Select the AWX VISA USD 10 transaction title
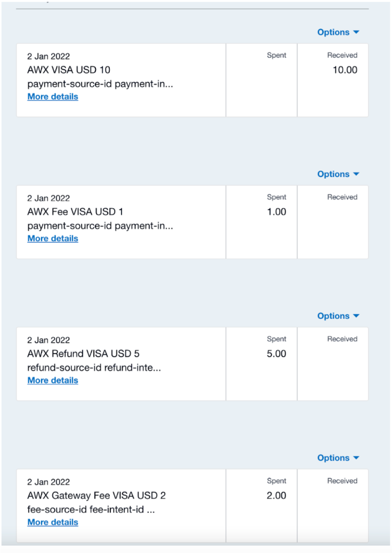Image resolution: width=392 pixels, height=553 pixels. pos(69,70)
